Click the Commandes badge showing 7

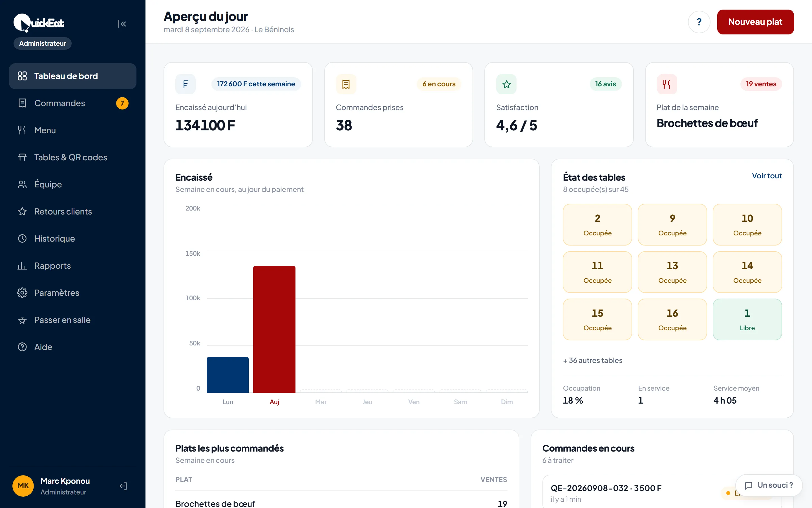click(x=122, y=103)
